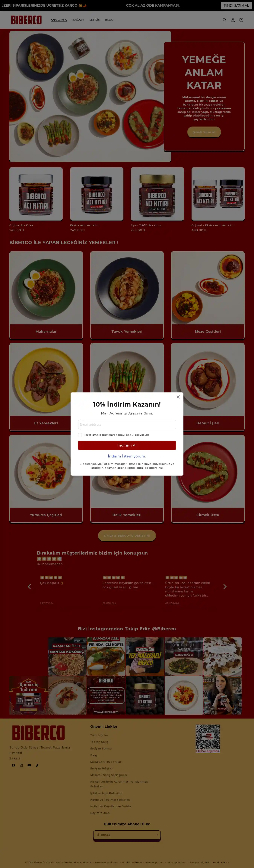Show next customer review arrow
The height and width of the screenshot is (868, 254).
(225, 587)
